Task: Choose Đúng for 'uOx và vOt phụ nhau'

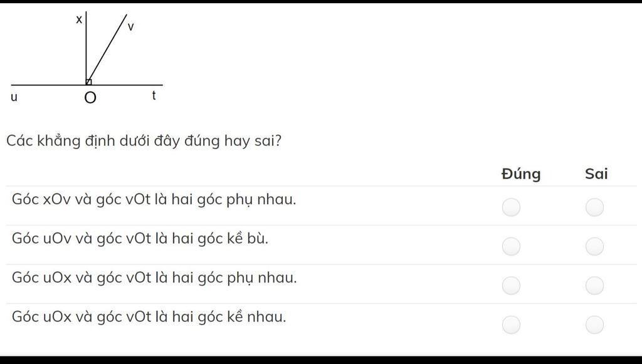Action: (x=511, y=286)
